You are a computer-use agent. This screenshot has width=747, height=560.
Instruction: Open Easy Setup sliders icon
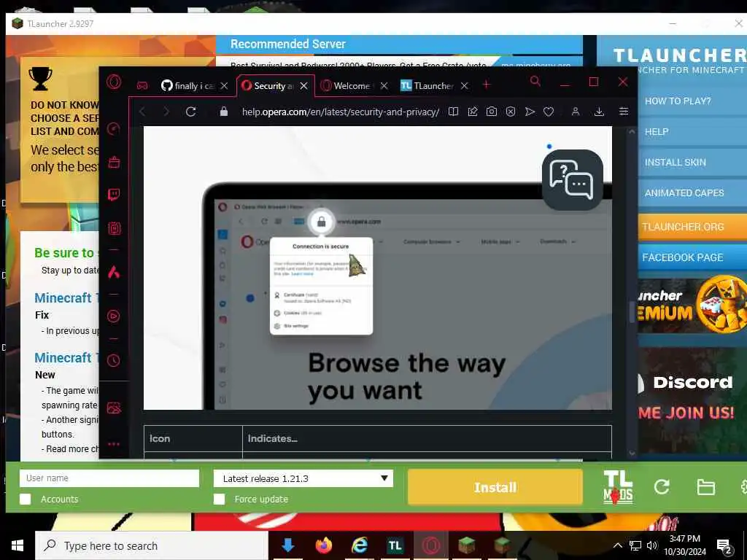pos(624,112)
